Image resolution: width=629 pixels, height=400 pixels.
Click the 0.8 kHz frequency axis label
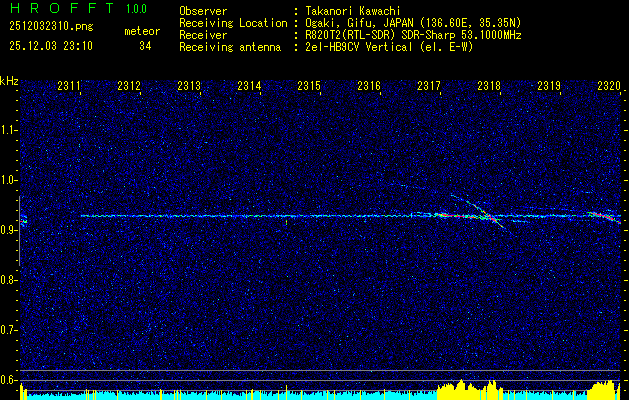[x=8, y=280]
